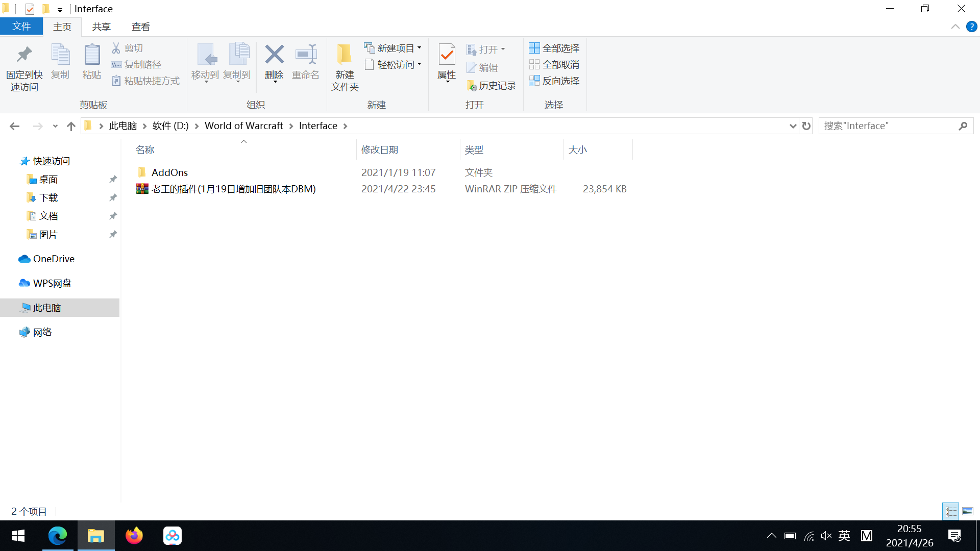Open the AddOns folder

coord(170,172)
